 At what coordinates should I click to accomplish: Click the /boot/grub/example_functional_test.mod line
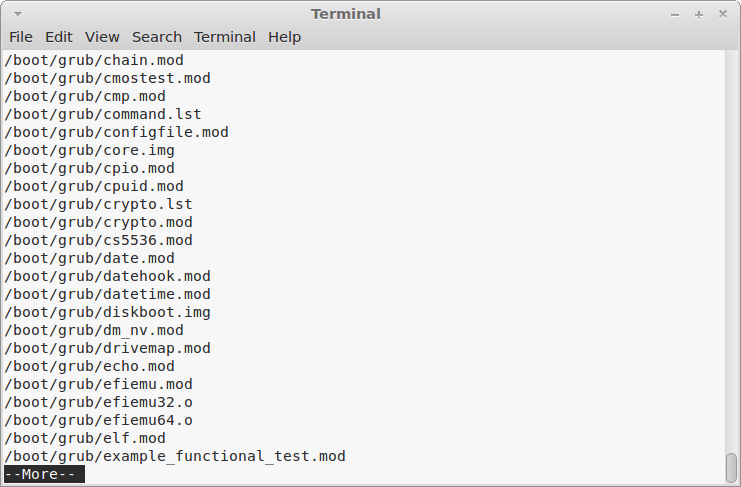coord(175,456)
